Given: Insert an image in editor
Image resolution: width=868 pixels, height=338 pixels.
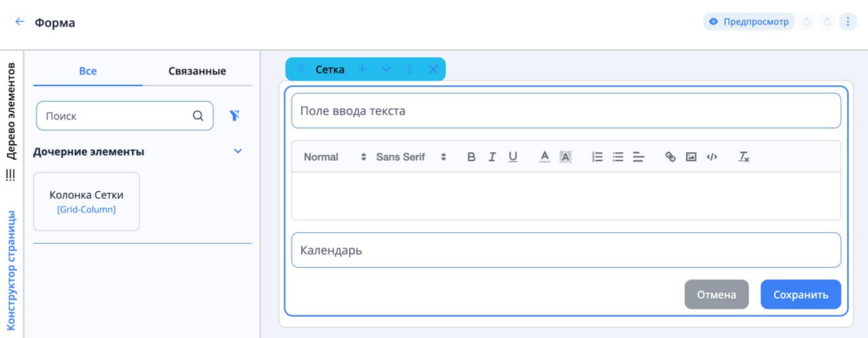Looking at the screenshot, I should pyautogui.click(x=691, y=157).
